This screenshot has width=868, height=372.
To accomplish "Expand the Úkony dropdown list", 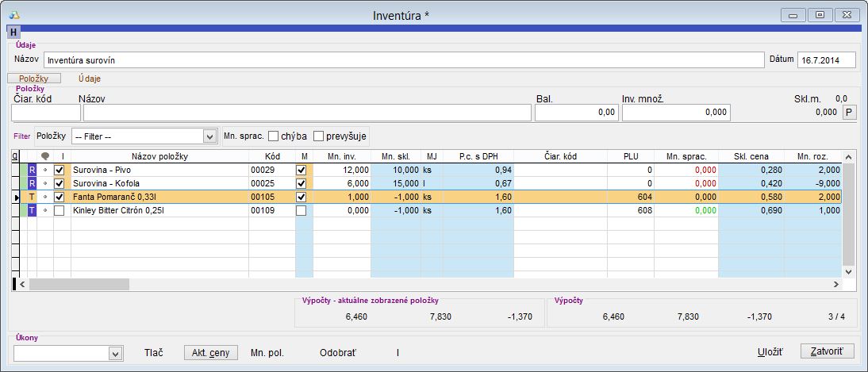I will (x=115, y=353).
